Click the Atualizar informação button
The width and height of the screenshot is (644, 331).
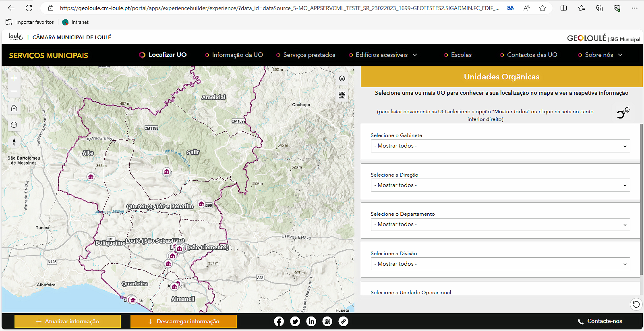(x=68, y=321)
